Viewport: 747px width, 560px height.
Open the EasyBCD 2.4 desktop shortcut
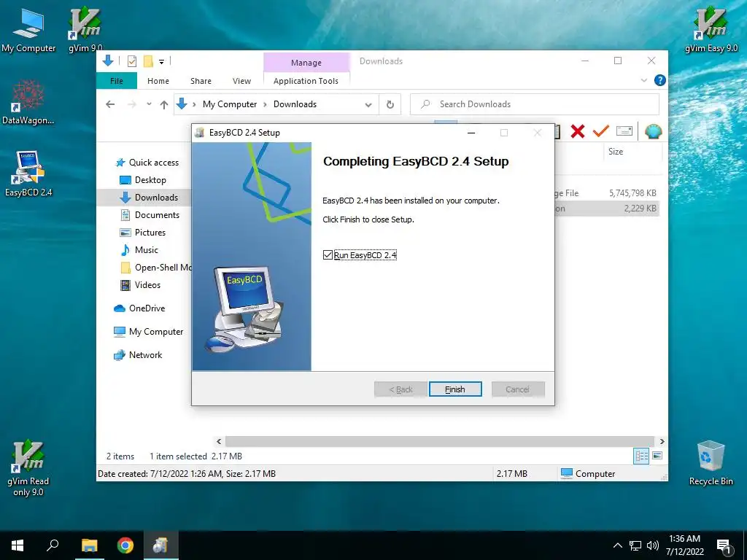coord(28,174)
